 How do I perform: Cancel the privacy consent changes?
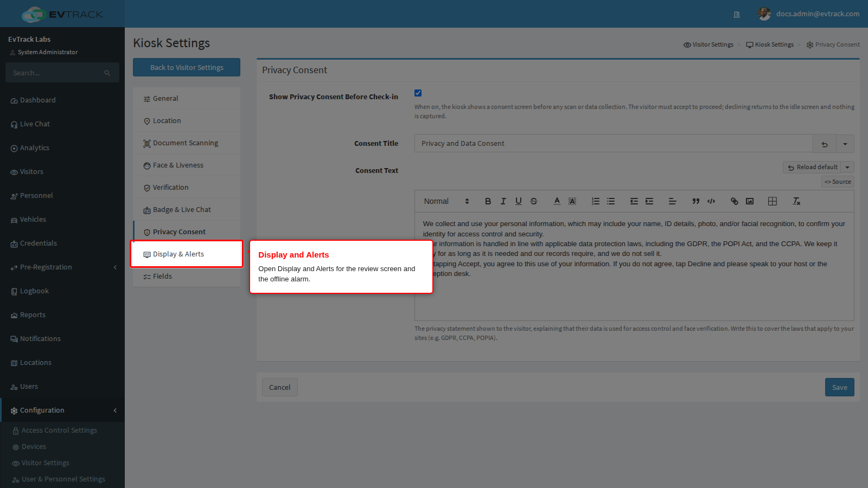tap(280, 387)
